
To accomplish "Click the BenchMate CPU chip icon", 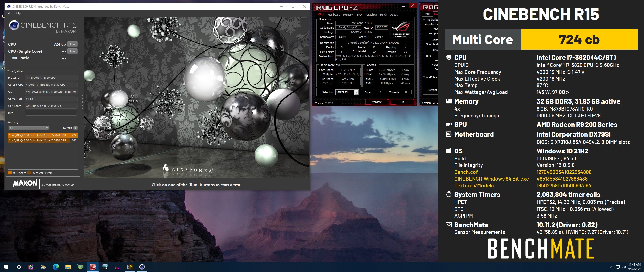I will tap(449, 57).
